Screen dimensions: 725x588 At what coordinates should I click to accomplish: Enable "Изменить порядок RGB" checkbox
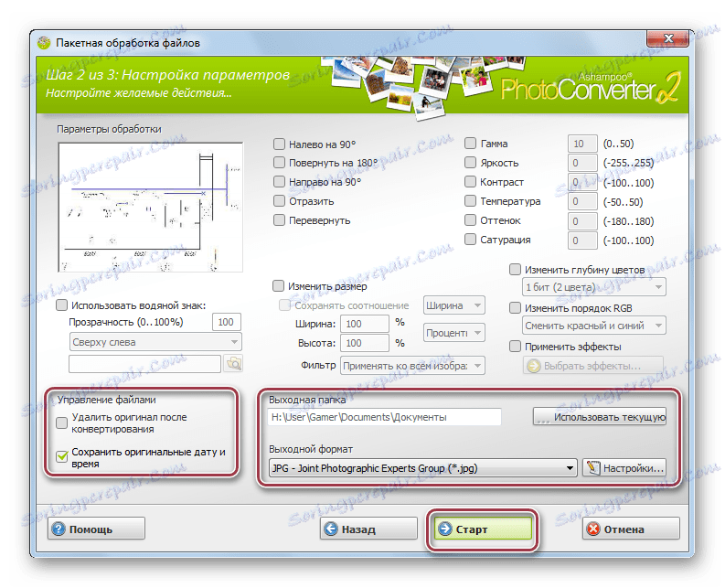click(x=515, y=307)
